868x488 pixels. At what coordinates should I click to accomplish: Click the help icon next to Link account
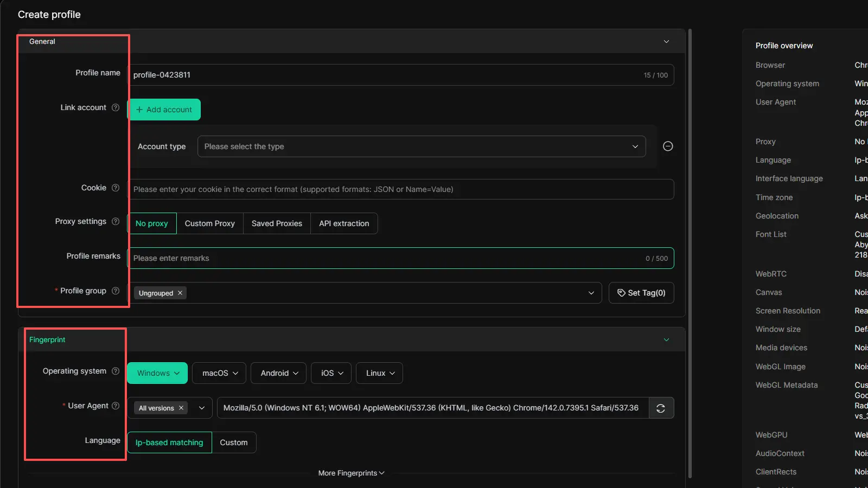tap(116, 107)
